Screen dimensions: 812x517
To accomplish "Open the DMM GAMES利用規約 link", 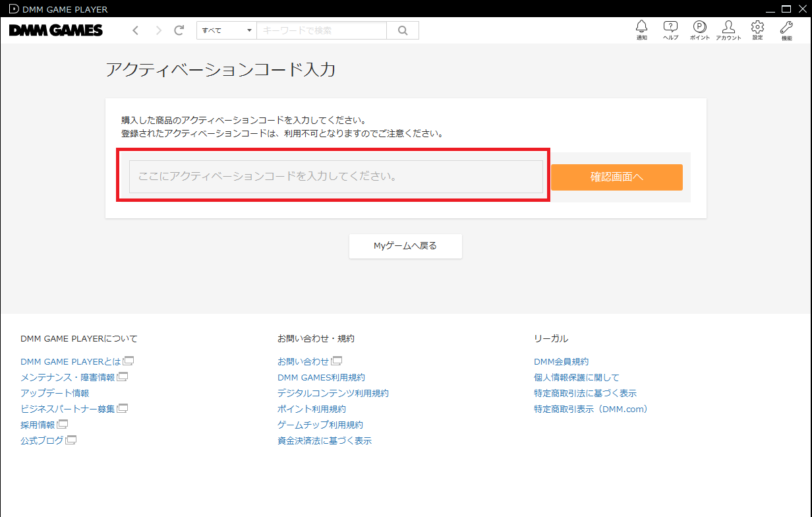I will [x=321, y=377].
